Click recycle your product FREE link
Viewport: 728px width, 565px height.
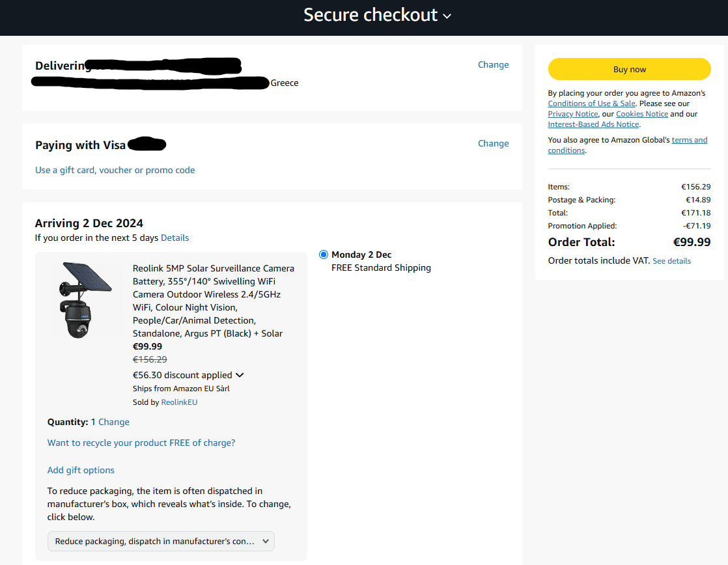tap(141, 443)
